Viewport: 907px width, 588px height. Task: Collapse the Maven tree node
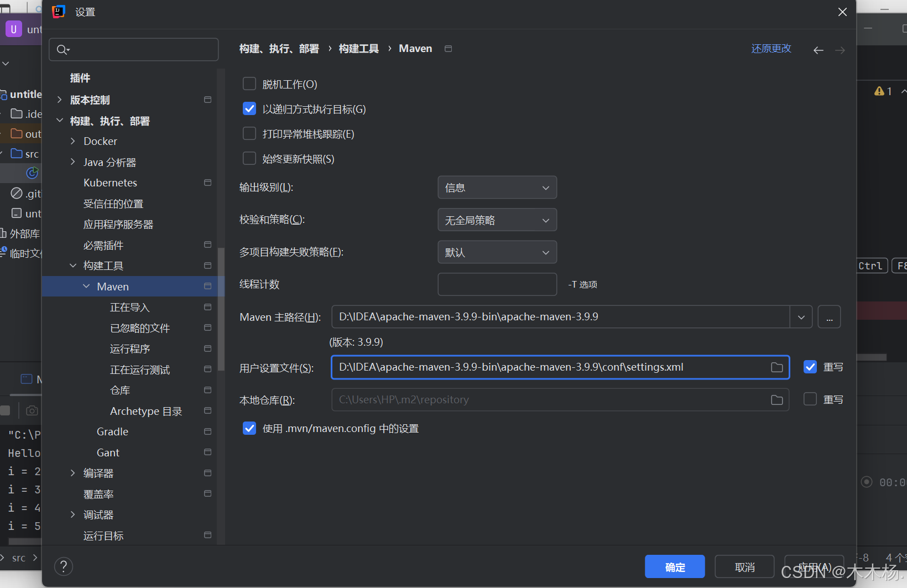86,286
